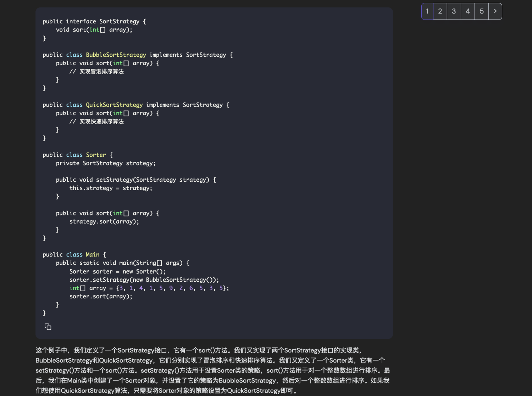This screenshot has height=396, width=532.
Task: Click the Chinese explanation paragraph below code
Action: pos(213,370)
